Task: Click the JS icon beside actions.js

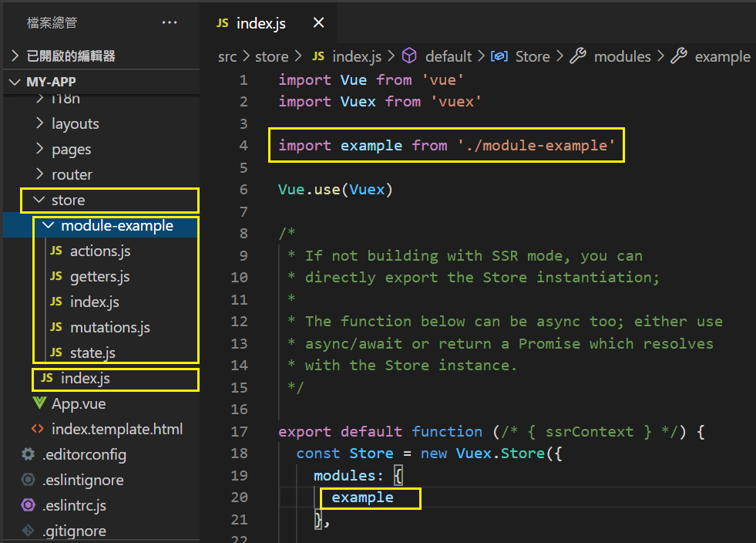Action: pyautogui.click(x=56, y=251)
